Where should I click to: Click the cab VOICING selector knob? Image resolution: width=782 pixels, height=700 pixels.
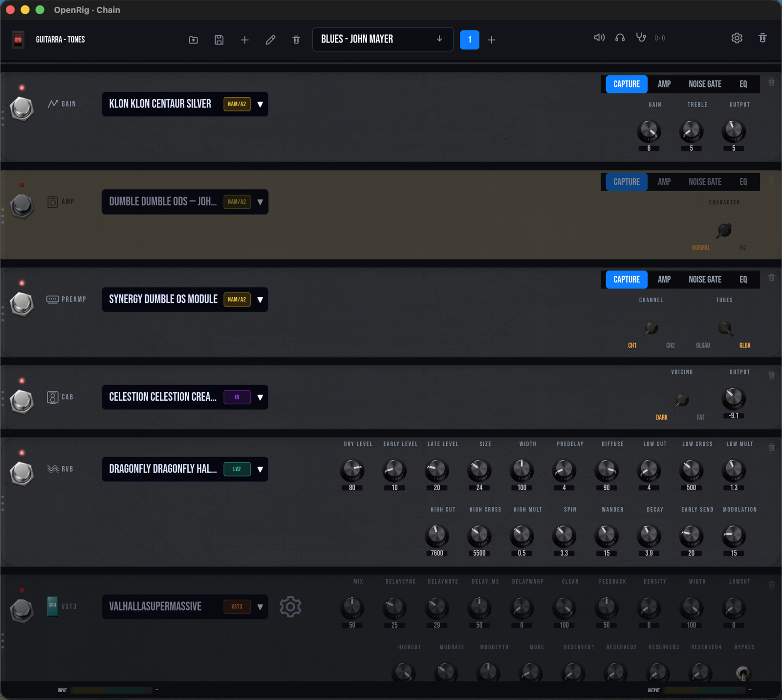pos(682,400)
